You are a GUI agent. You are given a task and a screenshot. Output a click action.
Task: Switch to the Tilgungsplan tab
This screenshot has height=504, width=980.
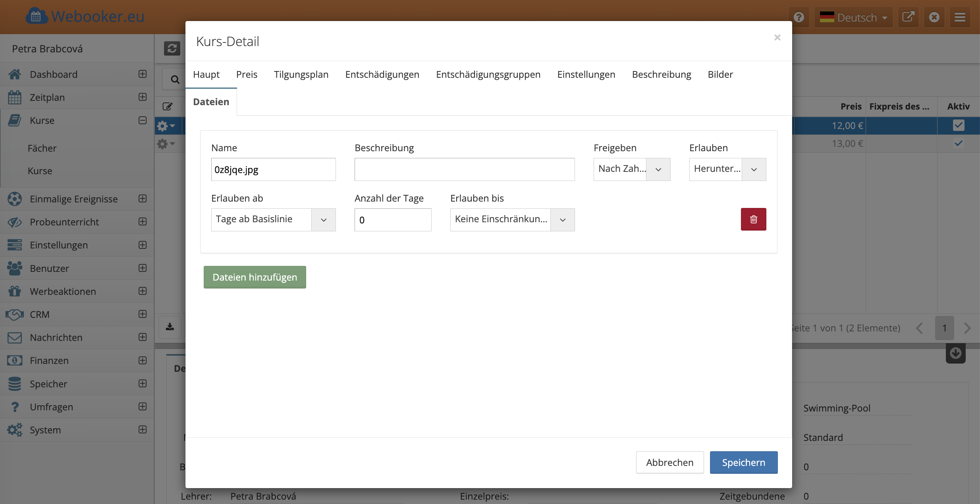301,75
